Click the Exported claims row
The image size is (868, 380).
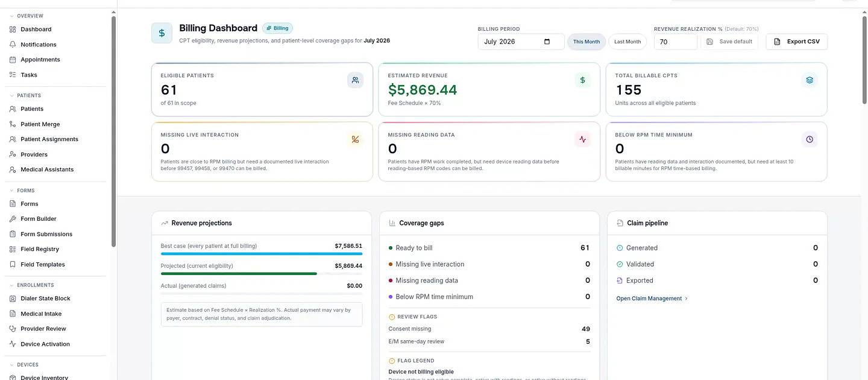[x=717, y=280]
